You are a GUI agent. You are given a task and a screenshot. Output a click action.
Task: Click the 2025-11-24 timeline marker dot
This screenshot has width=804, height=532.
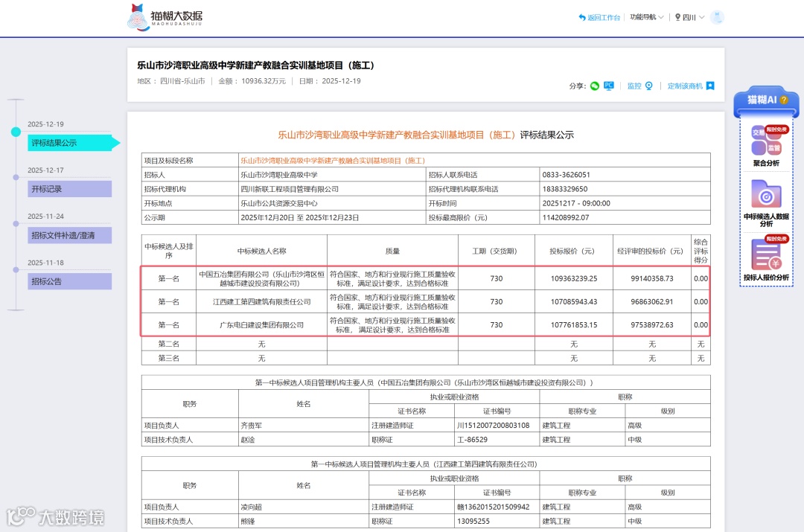click(x=16, y=223)
